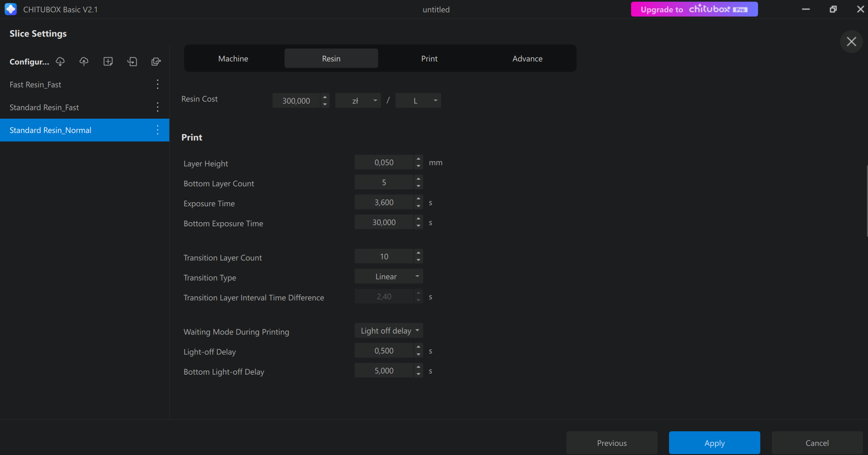Open options menu for Standard Resin_Normal

click(x=157, y=130)
